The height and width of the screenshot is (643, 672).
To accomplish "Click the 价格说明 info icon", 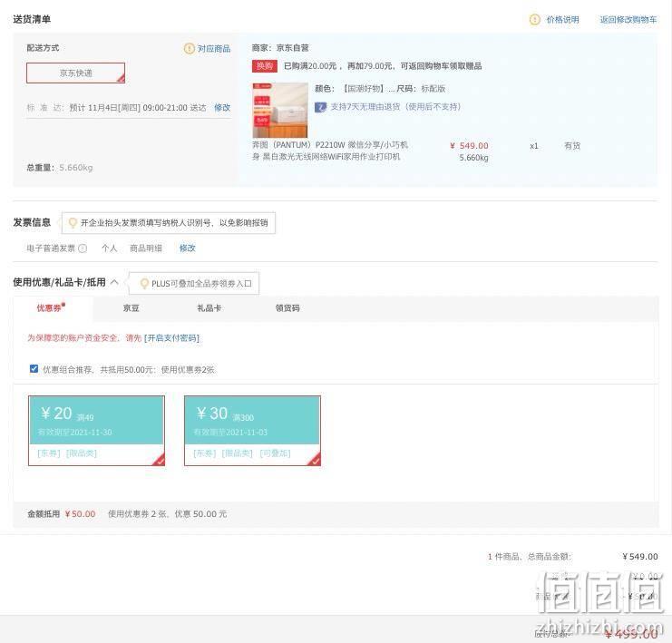I will coord(534,20).
